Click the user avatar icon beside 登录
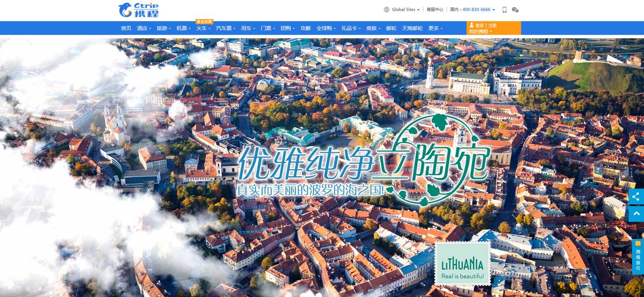Viewport: 644px width, 297px height. click(472, 25)
